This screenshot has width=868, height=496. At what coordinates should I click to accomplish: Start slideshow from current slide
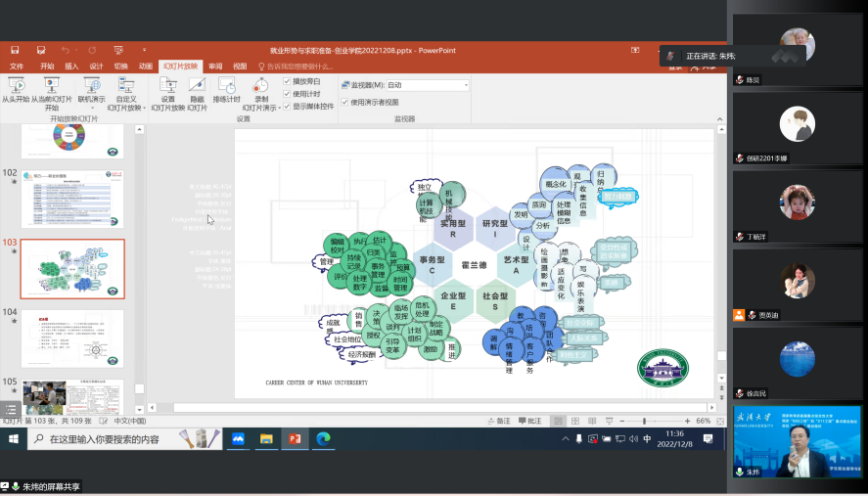click(x=52, y=90)
